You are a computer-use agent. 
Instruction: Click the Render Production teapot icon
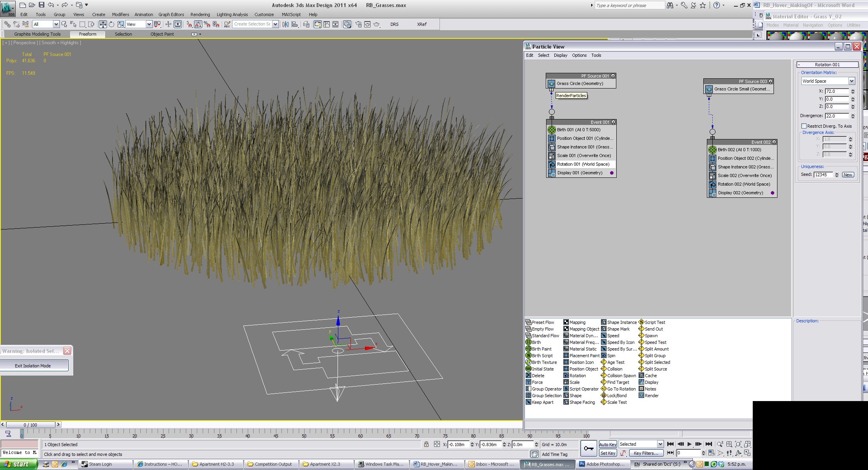377,24
